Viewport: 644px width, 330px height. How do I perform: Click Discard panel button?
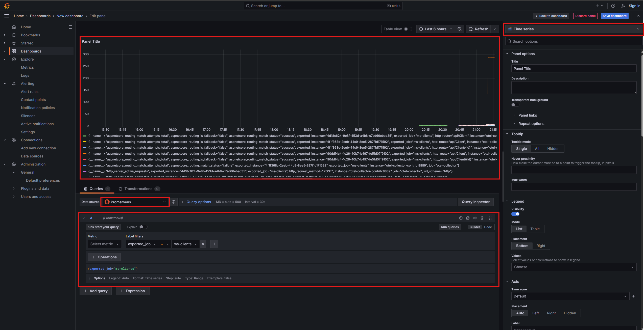click(585, 16)
